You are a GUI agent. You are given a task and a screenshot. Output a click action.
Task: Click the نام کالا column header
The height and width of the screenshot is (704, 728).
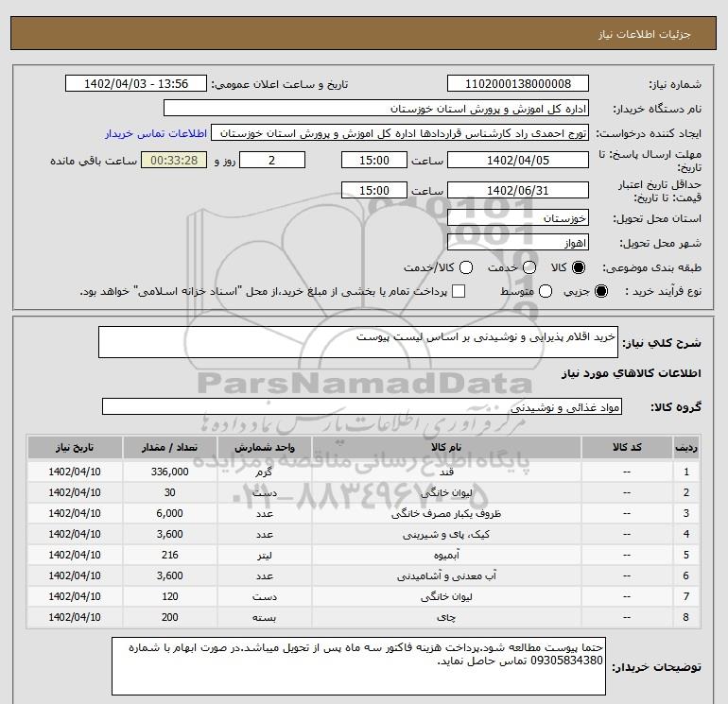pyautogui.click(x=446, y=447)
